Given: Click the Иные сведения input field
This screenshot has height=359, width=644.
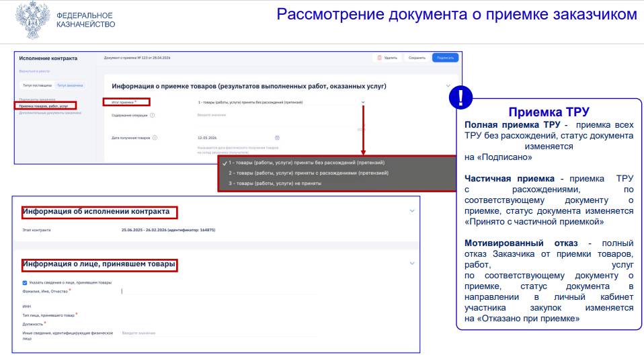Looking at the screenshot, I should [219, 333].
